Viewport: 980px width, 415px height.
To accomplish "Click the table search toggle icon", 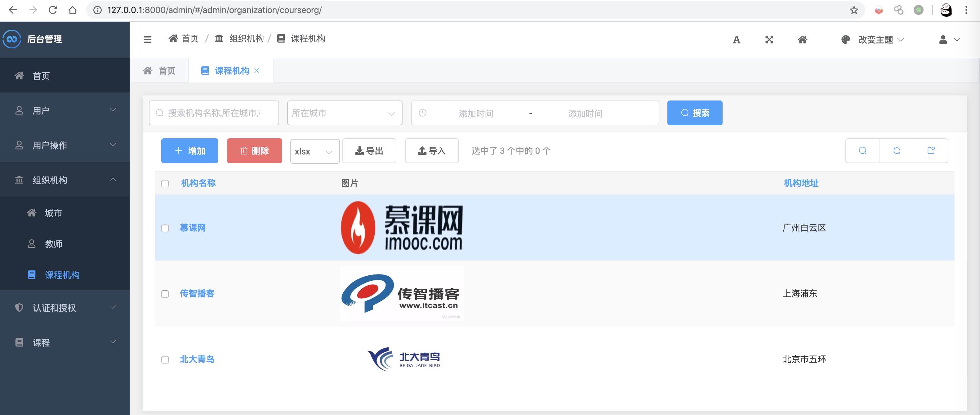I will [x=862, y=151].
